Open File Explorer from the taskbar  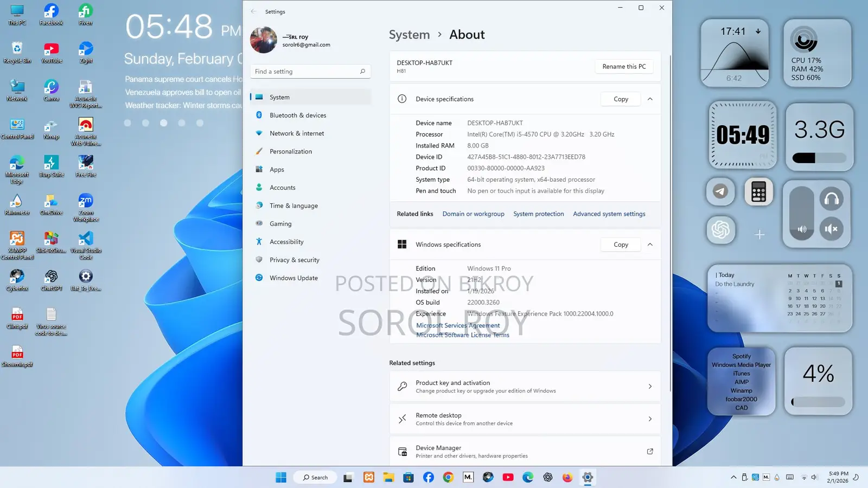click(388, 477)
